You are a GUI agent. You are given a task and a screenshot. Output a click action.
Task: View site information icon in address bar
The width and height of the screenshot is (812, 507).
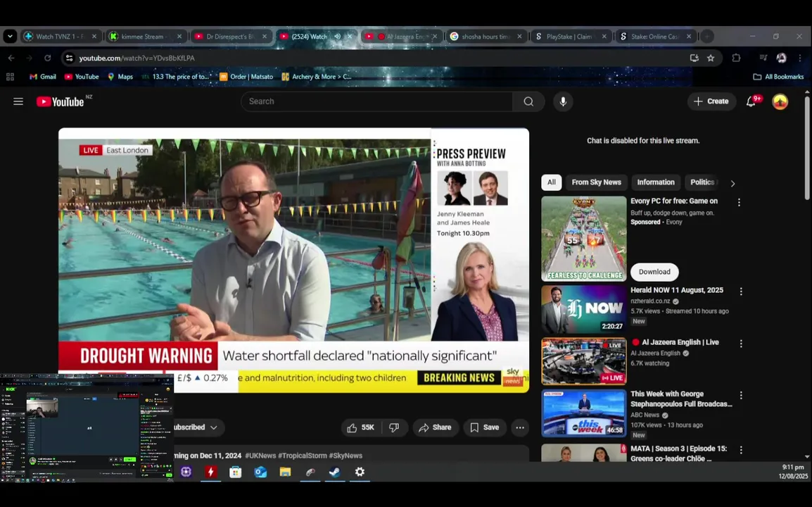point(69,58)
